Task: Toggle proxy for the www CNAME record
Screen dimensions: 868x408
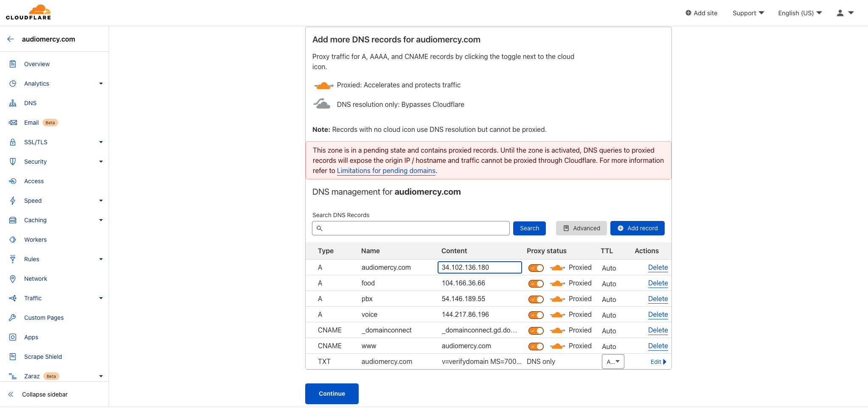Action: (536, 346)
